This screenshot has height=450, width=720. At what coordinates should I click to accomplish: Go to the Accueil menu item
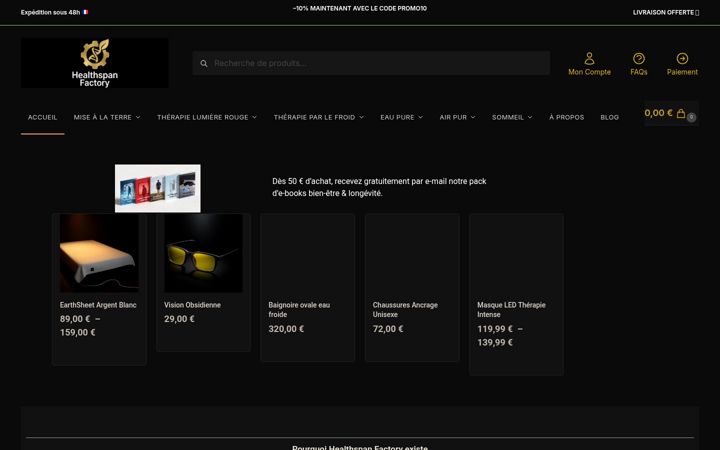click(43, 118)
